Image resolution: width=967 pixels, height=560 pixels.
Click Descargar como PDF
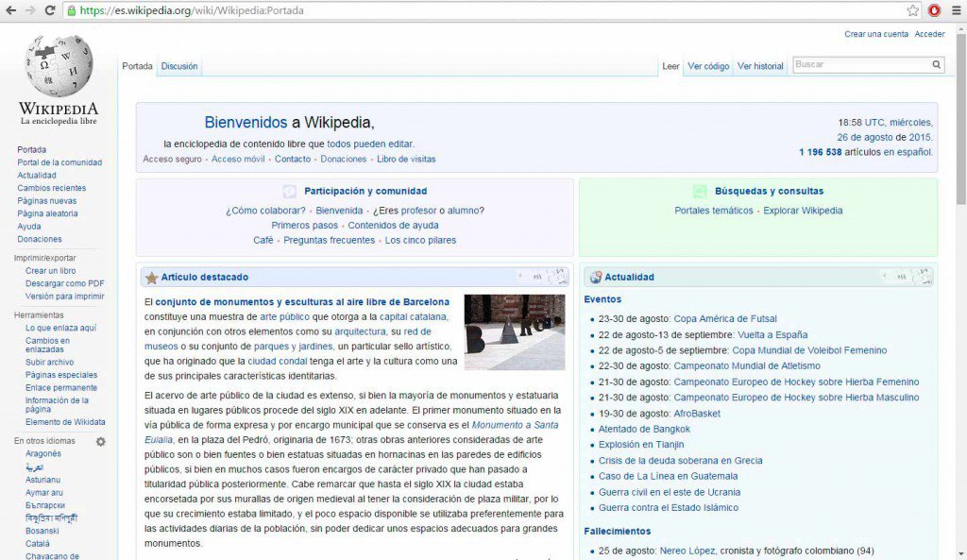coord(65,283)
